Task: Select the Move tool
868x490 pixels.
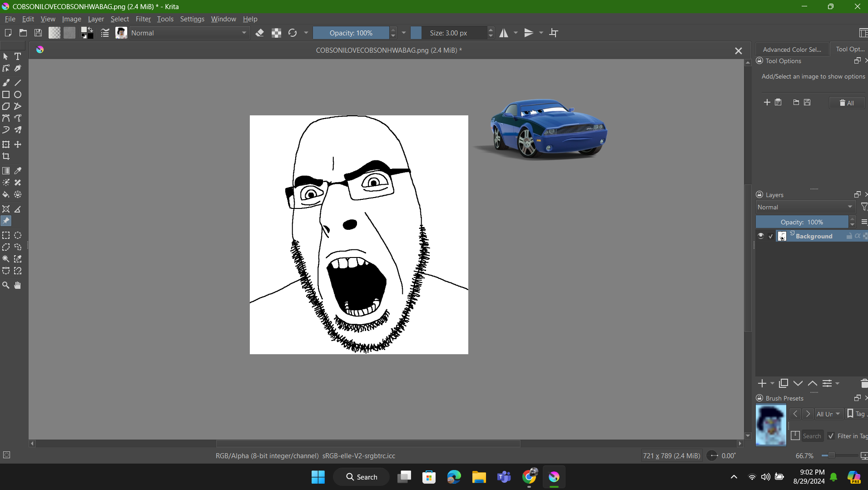Action: tap(18, 144)
